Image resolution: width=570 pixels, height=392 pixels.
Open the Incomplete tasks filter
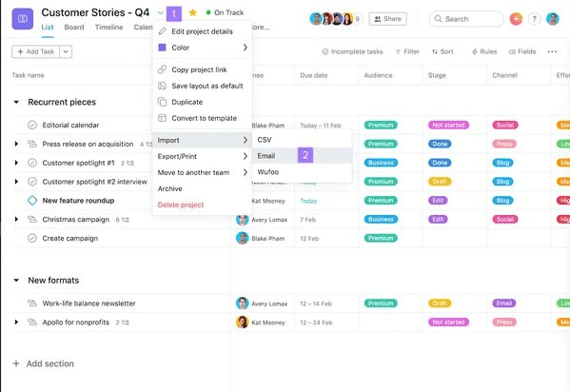click(x=352, y=51)
